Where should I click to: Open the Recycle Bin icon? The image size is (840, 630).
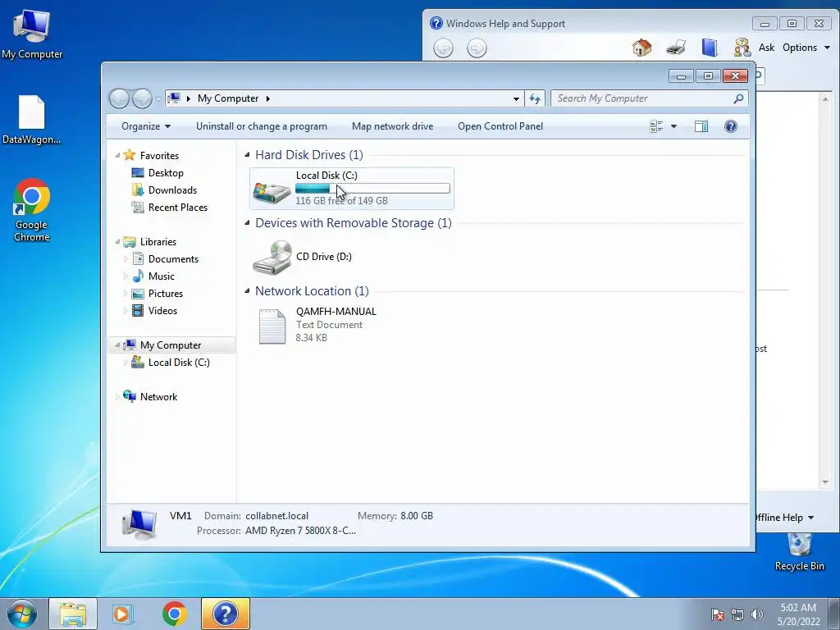[x=799, y=552]
